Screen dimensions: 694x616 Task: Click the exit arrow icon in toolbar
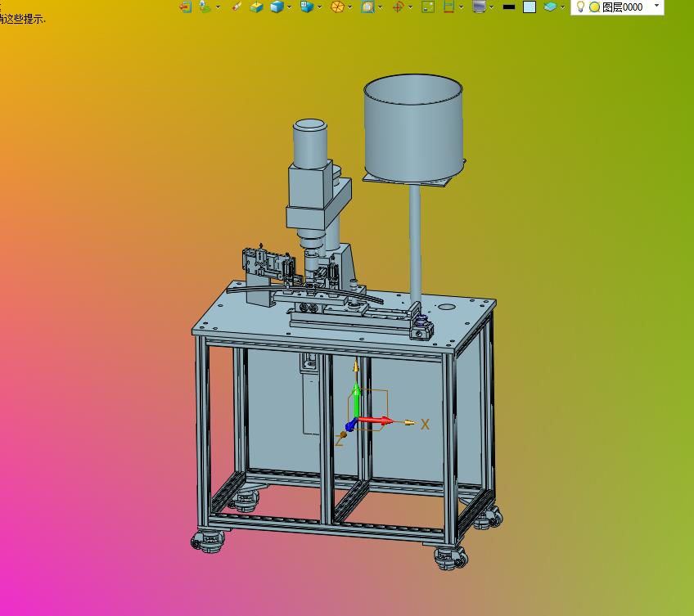(x=186, y=7)
